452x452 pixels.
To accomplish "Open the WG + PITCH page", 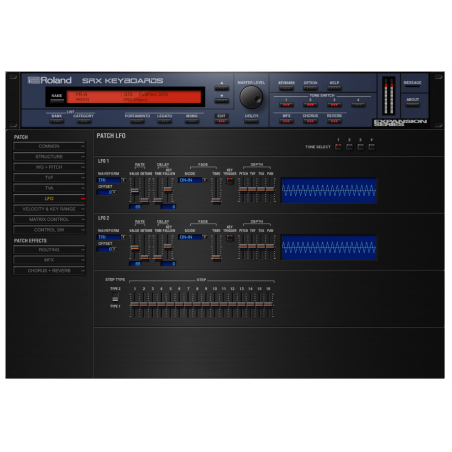I will 49,167.
